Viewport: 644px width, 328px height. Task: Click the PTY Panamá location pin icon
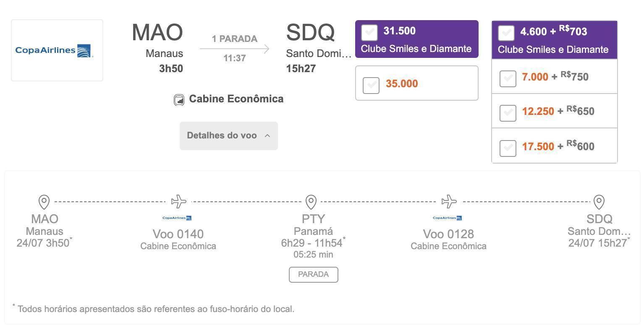coord(311,202)
